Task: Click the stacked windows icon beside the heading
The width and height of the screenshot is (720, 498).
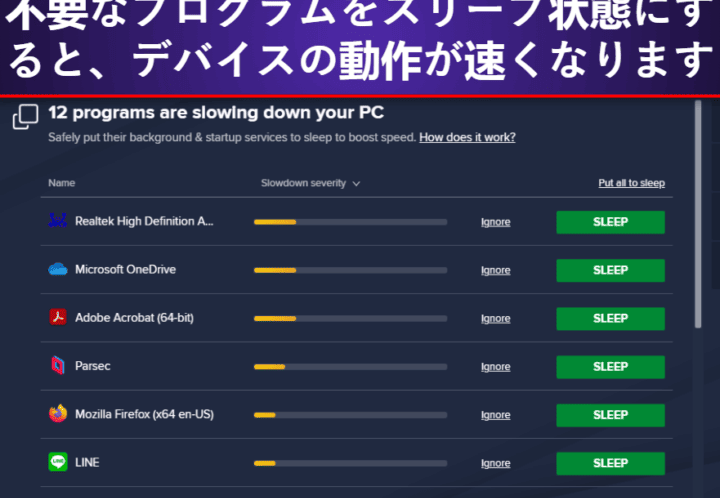Action: pyautogui.click(x=25, y=117)
